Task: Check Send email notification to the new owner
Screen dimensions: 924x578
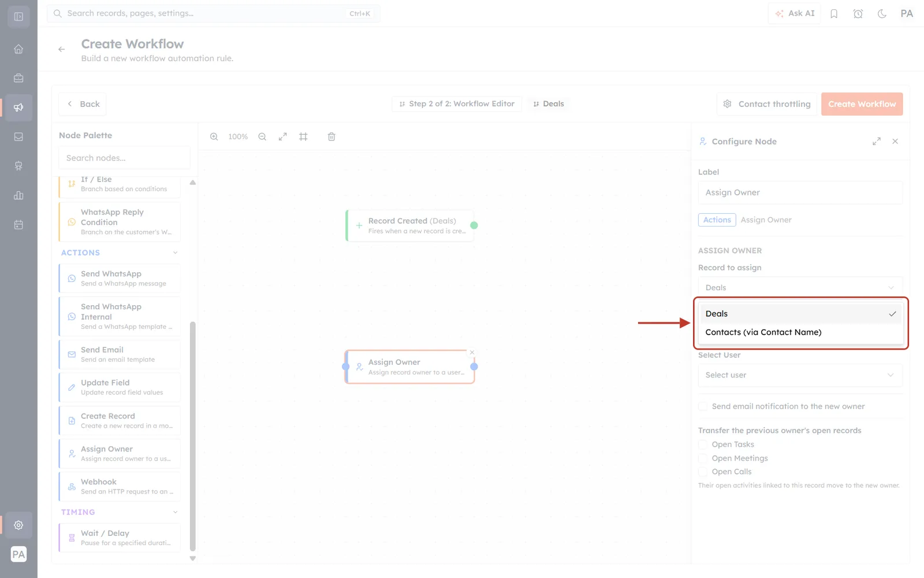Action: (703, 406)
